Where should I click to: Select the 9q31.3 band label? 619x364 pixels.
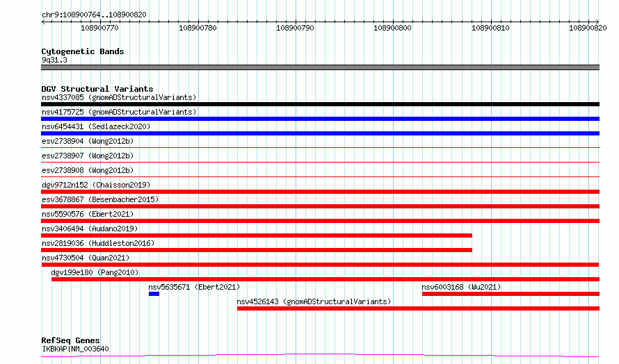[x=54, y=60]
